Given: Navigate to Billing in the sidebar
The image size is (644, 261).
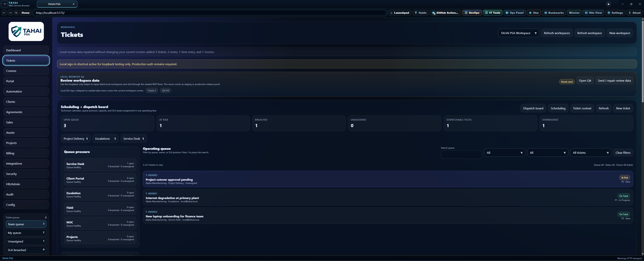Looking at the screenshot, I should click(26, 153).
